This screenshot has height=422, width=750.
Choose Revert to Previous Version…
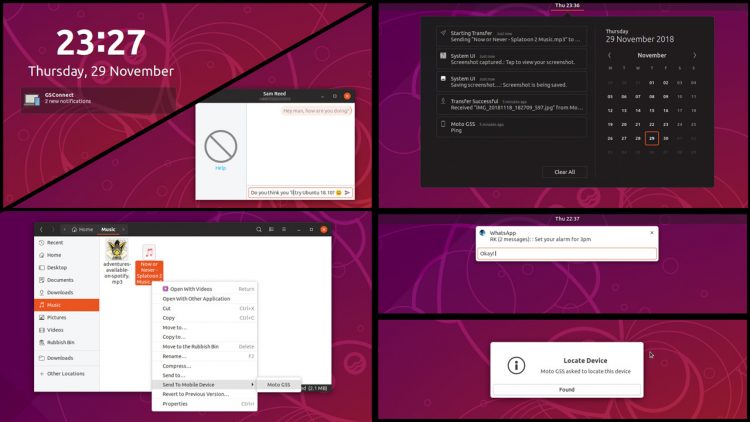(x=204, y=394)
